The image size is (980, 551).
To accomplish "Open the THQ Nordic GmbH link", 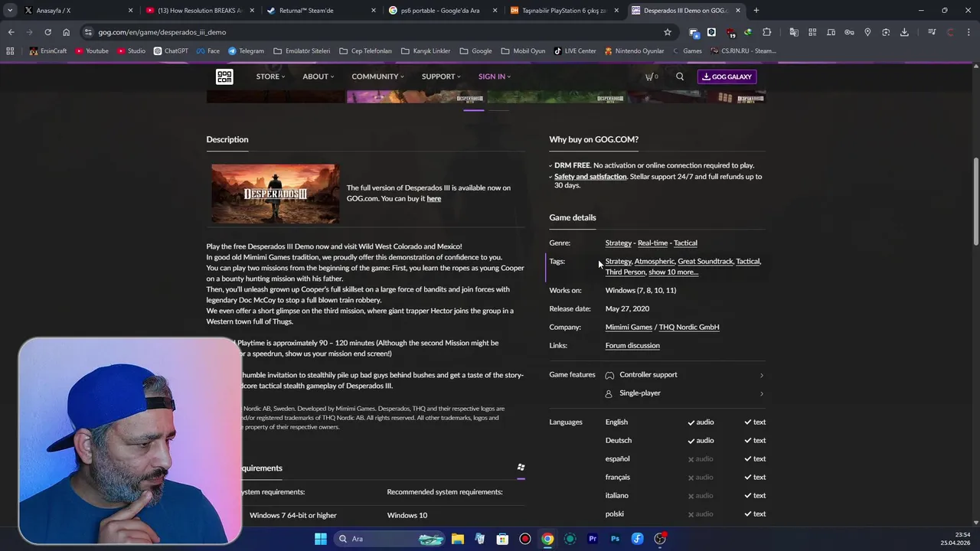I will pyautogui.click(x=689, y=328).
